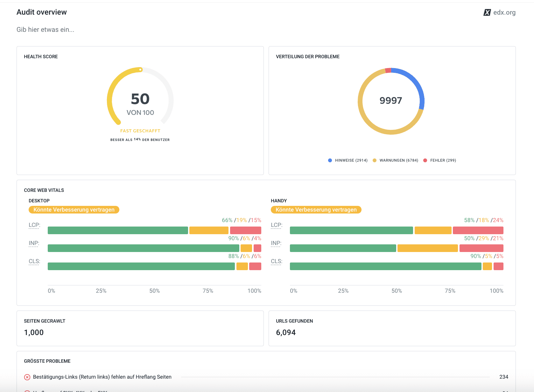The image size is (534, 392).
Task: Click the Handy LCP label
Action: 277,225
